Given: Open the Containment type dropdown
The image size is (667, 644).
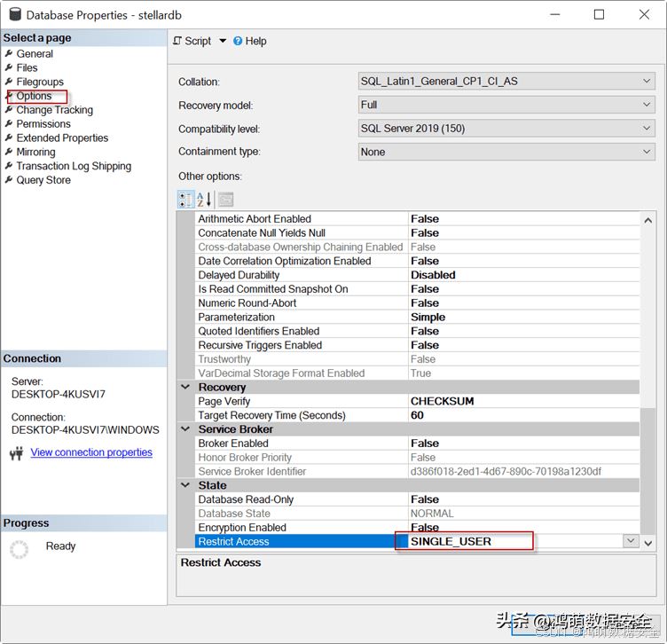Looking at the screenshot, I should (506, 152).
